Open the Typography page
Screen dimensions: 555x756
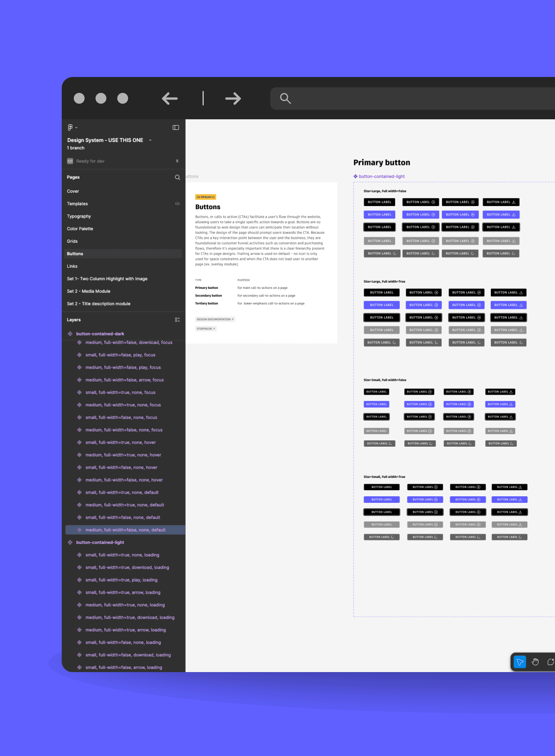[79, 216]
